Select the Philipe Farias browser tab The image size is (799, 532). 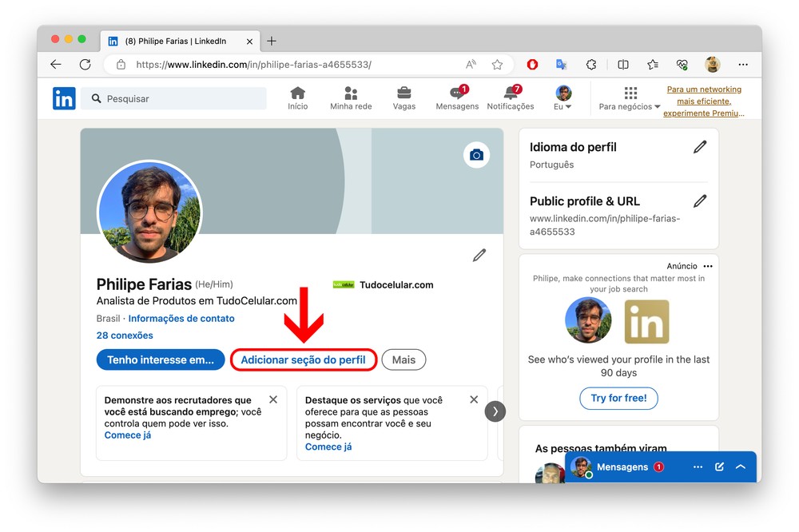click(x=176, y=41)
